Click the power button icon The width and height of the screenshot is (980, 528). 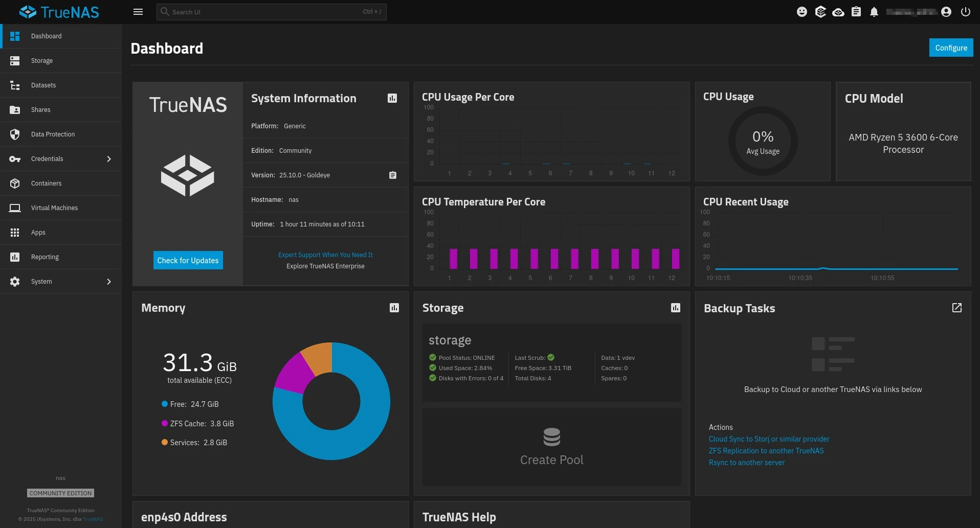(x=965, y=12)
